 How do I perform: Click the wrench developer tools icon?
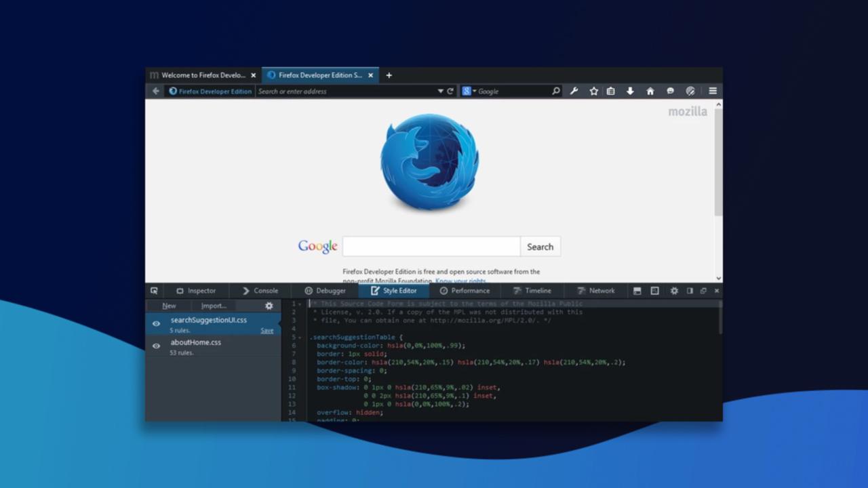coord(574,90)
